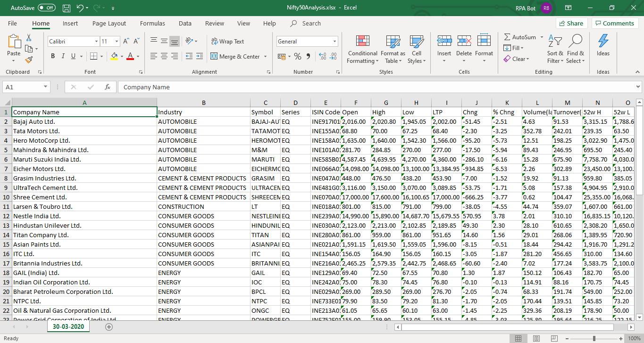Open the General number format dropdown

pos(335,42)
